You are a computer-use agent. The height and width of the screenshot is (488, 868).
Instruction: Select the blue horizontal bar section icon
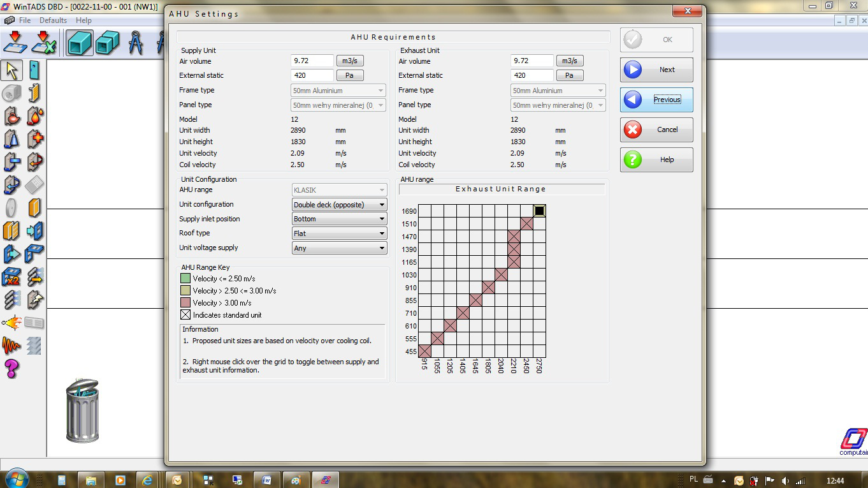(12, 162)
